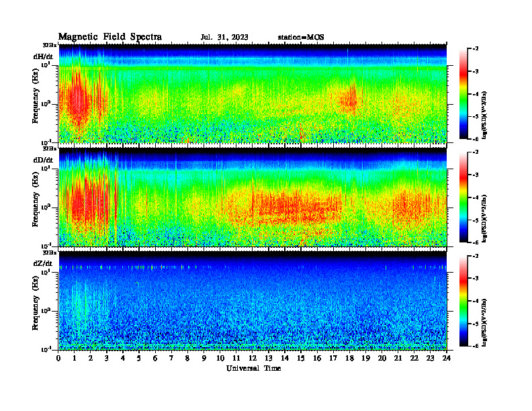
Task: Click the hour 3 tick label
Action: point(107,359)
